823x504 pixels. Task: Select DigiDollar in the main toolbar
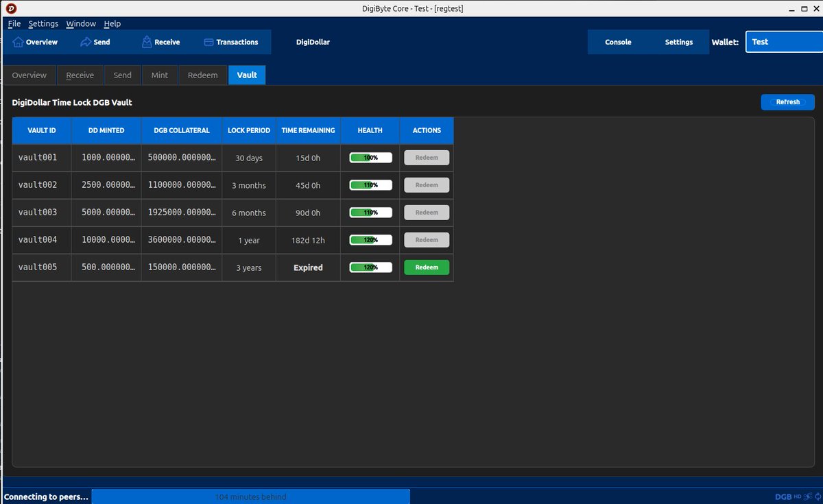point(313,42)
